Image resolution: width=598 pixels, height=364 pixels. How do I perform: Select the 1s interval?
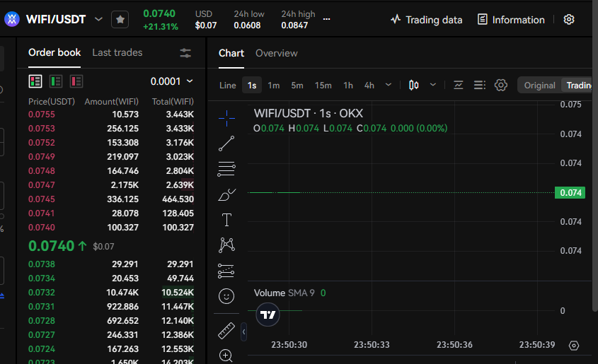(252, 86)
